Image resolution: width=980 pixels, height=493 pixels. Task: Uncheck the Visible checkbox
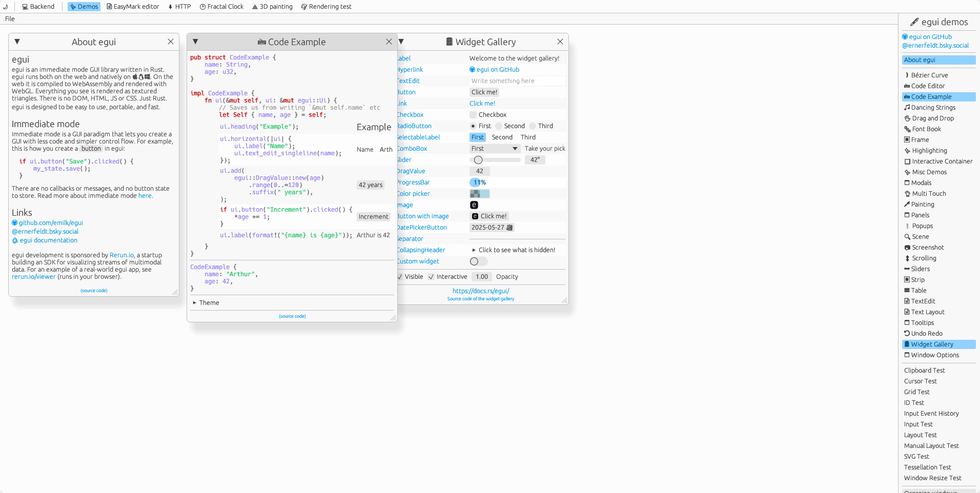pyautogui.click(x=410, y=277)
